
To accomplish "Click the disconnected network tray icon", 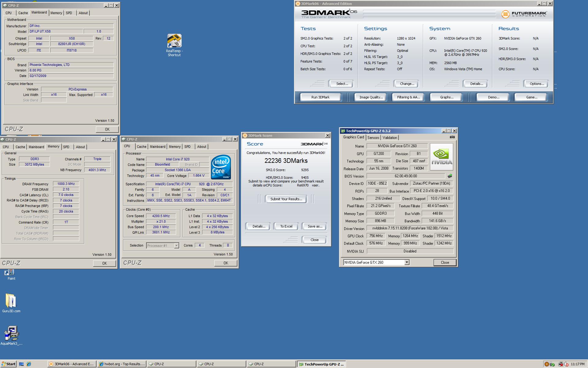I will pyautogui.click(x=561, y=364).
